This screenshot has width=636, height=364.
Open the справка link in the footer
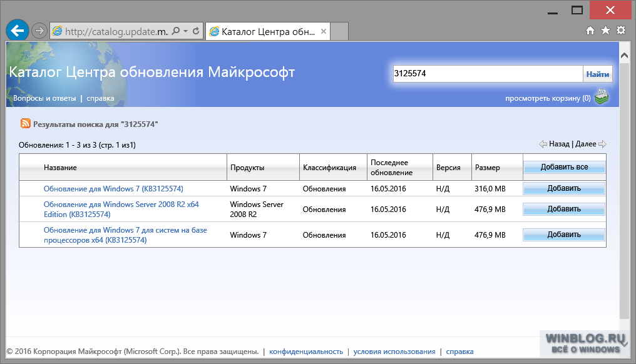point(459,352)
